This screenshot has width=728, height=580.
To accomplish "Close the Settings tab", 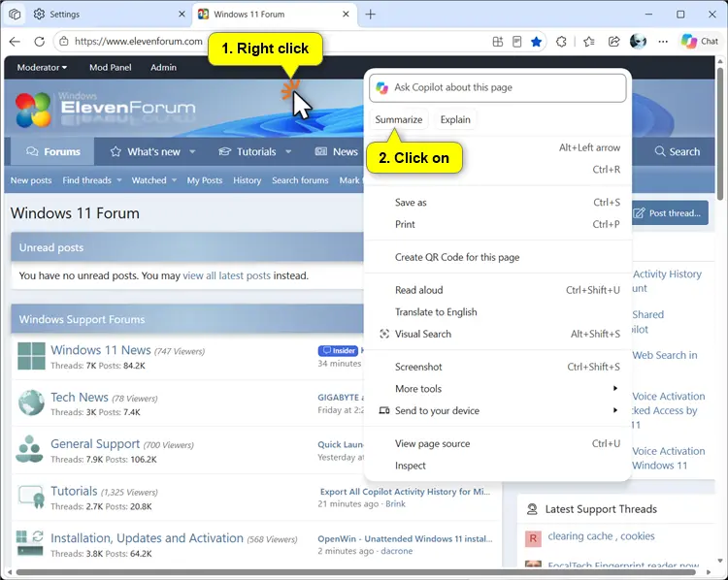I will click(182, 15).
